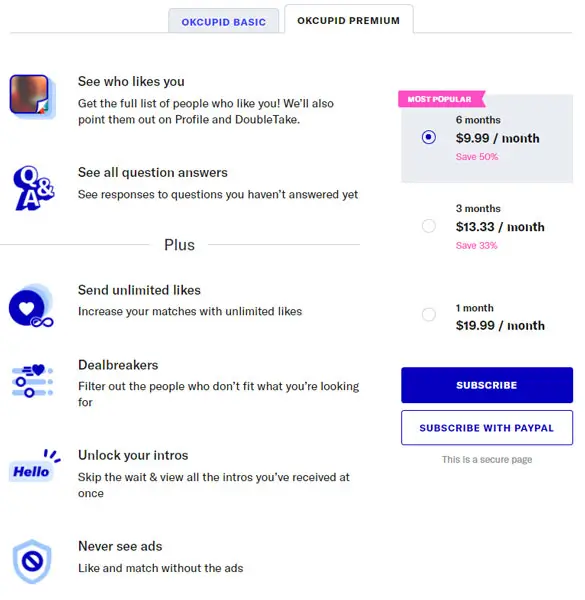
Task: Click the Hello intros icon
Action: (x=34, y=466)
